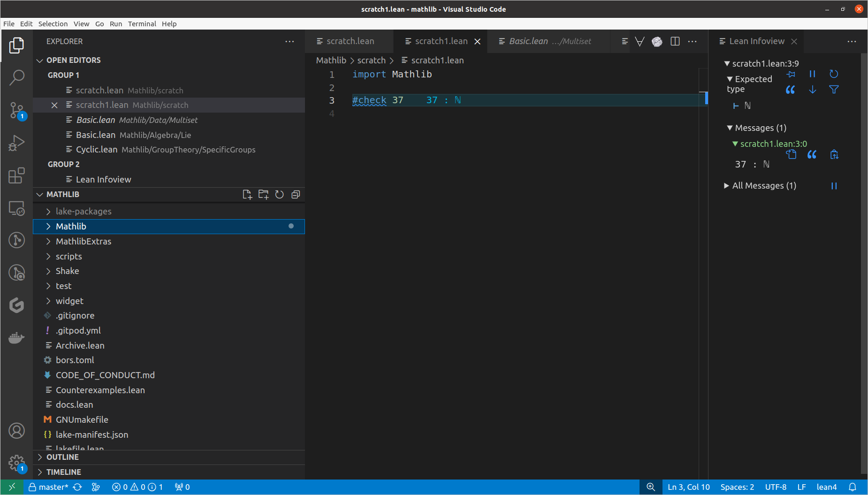Expand All Messages in infoview
The height and width of the screenshot is (495, 868).
(760, 186)
